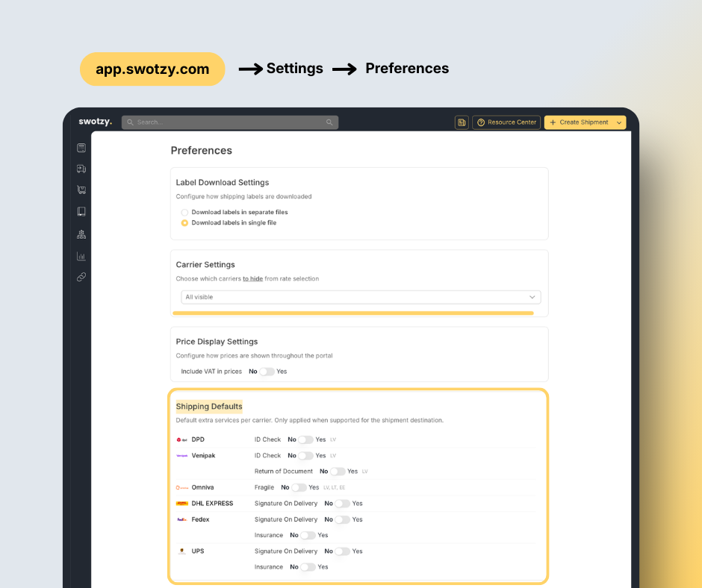702x588 pixels.
Task: Click the 'Omniva' carrier name
Action: pyautogui.click(x=203, y=487)
